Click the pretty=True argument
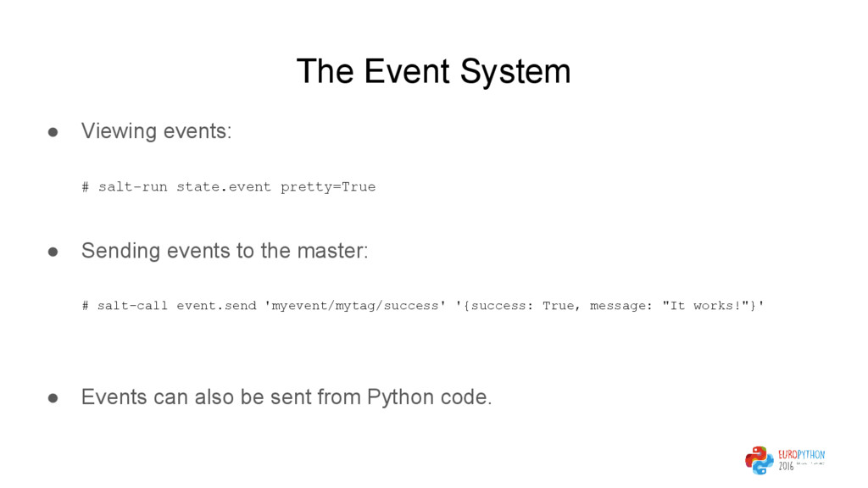 click(328, 187)
